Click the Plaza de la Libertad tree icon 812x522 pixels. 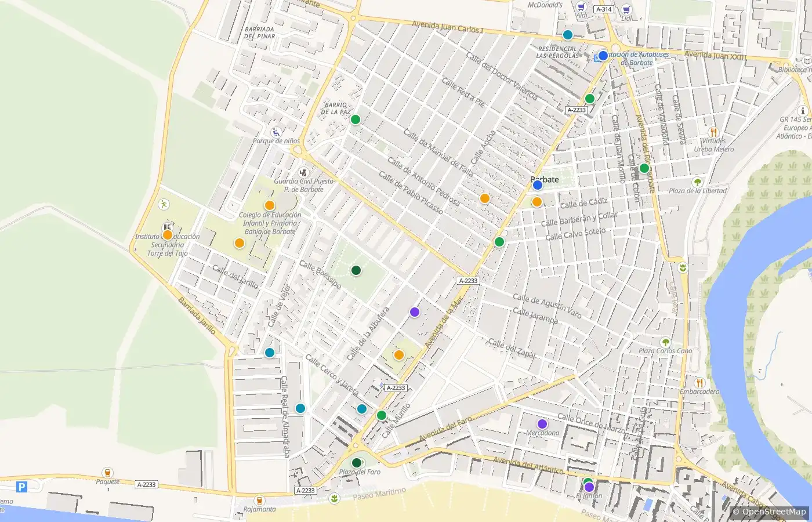pyautogui.click(x=697, y=182)
